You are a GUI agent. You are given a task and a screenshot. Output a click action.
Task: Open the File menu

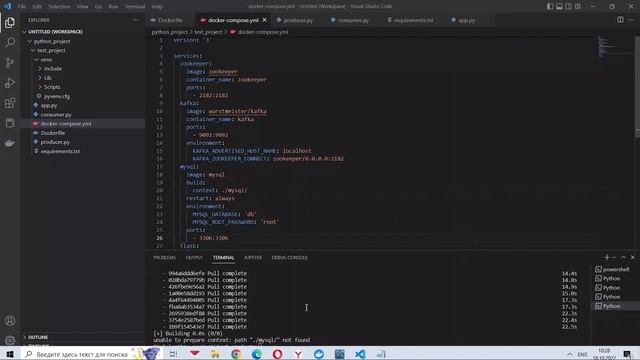(x=22, y=7)
